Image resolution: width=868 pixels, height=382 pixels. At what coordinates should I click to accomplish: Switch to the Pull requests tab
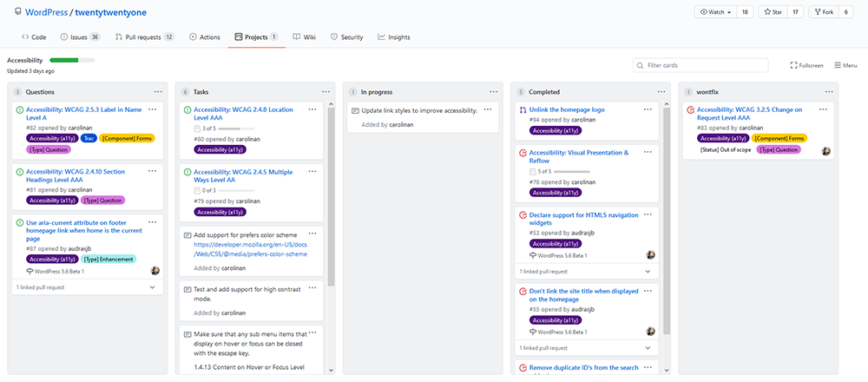145,37
